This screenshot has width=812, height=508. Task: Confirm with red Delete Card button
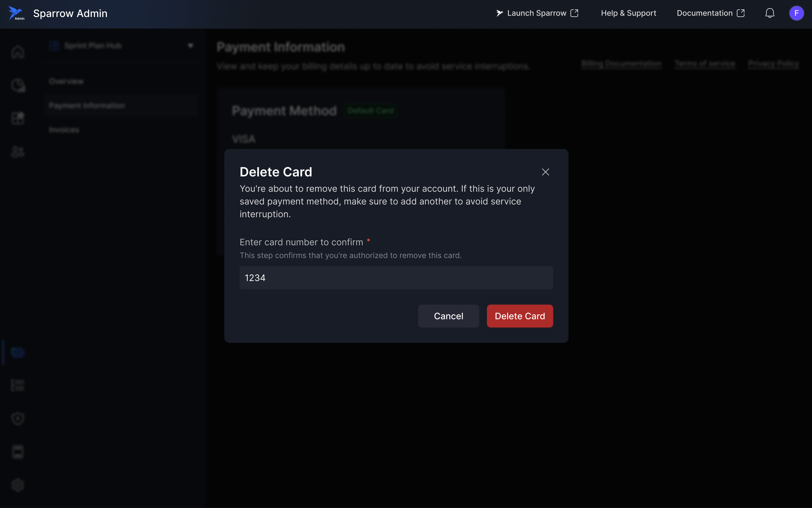click(x=519, y=316)
